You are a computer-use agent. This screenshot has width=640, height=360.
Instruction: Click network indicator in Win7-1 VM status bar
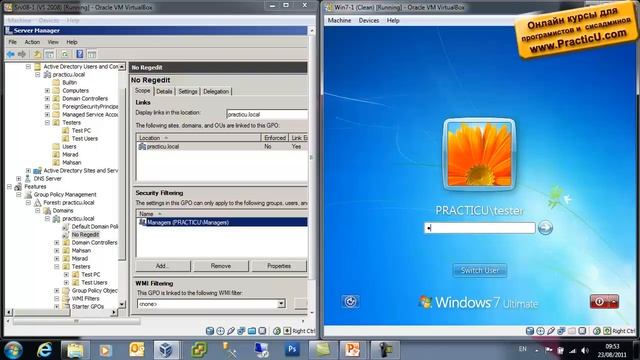pos(561,331)
